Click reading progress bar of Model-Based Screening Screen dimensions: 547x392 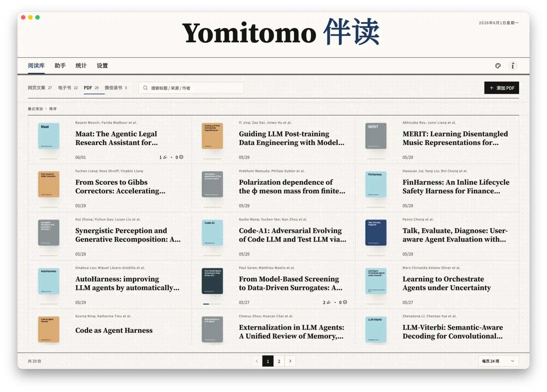click(x=212, y=304)
